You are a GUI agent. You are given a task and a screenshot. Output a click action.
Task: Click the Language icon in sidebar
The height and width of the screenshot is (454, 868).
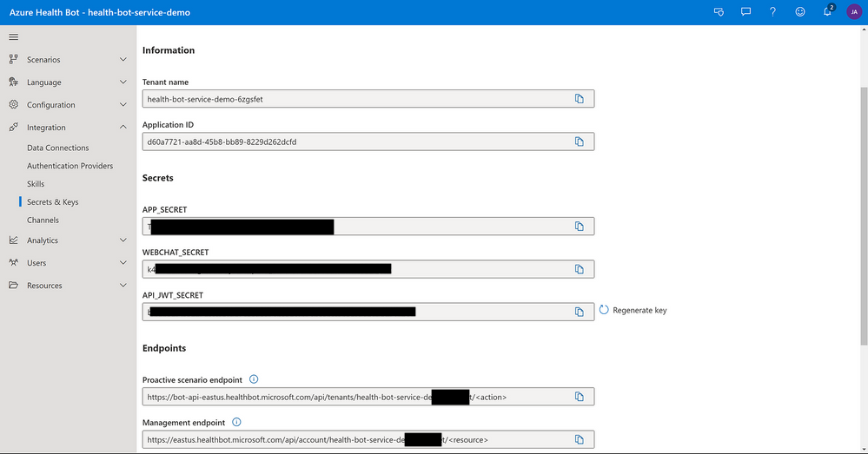(x=13, y=82)
